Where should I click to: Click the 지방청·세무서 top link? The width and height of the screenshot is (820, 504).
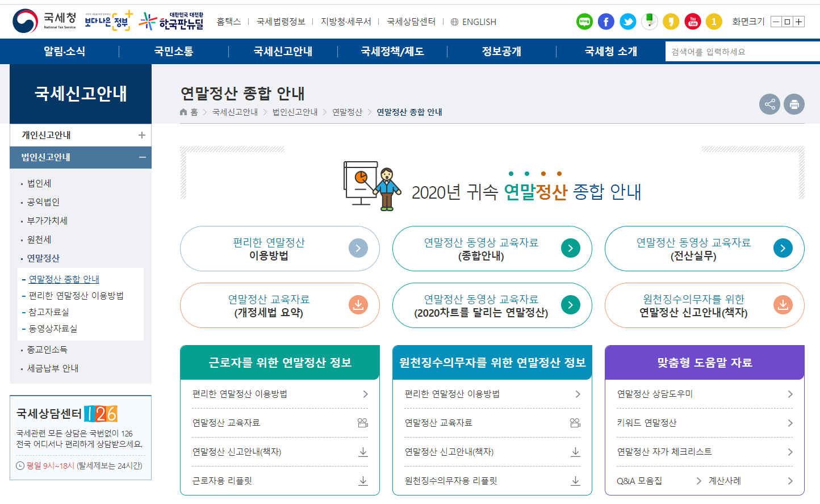(x=346, y=22)
